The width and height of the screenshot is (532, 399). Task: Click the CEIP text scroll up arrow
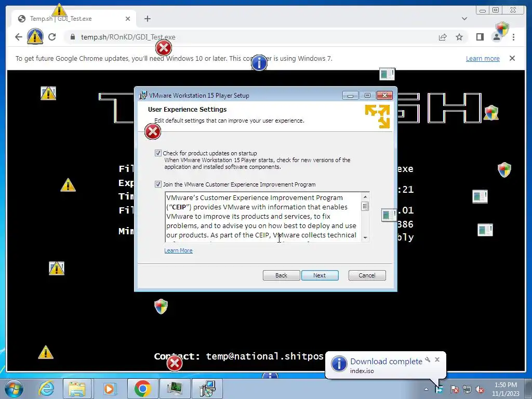tap(365, 197)
